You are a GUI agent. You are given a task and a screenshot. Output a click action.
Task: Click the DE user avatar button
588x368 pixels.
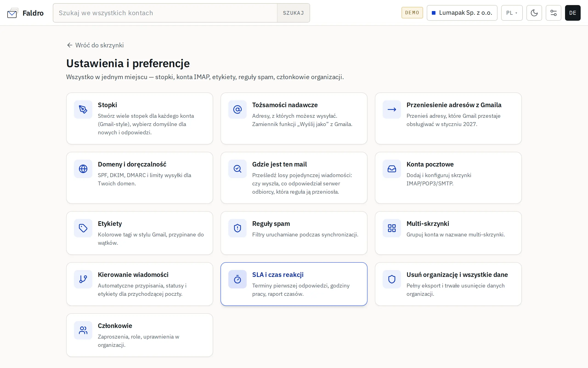[573, 13]
